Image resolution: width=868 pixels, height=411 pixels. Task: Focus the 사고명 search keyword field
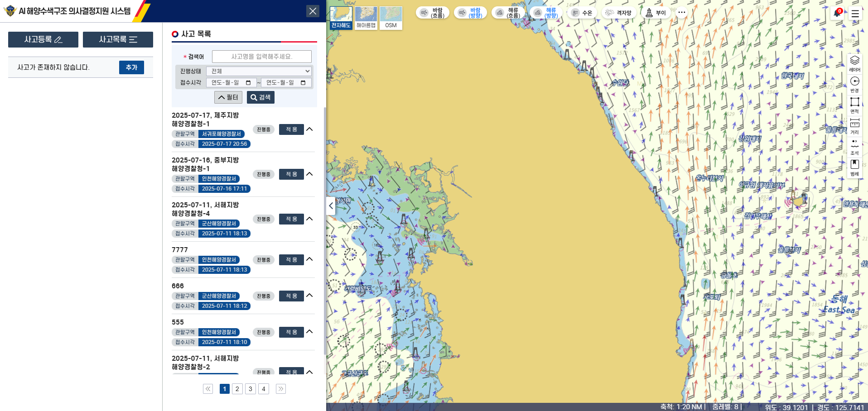pos(262,57)
